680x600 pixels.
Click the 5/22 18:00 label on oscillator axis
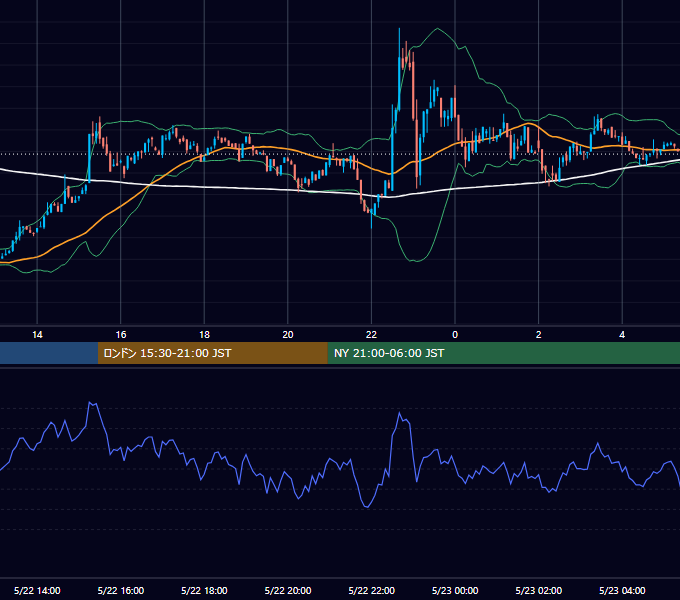pos(204,590)
